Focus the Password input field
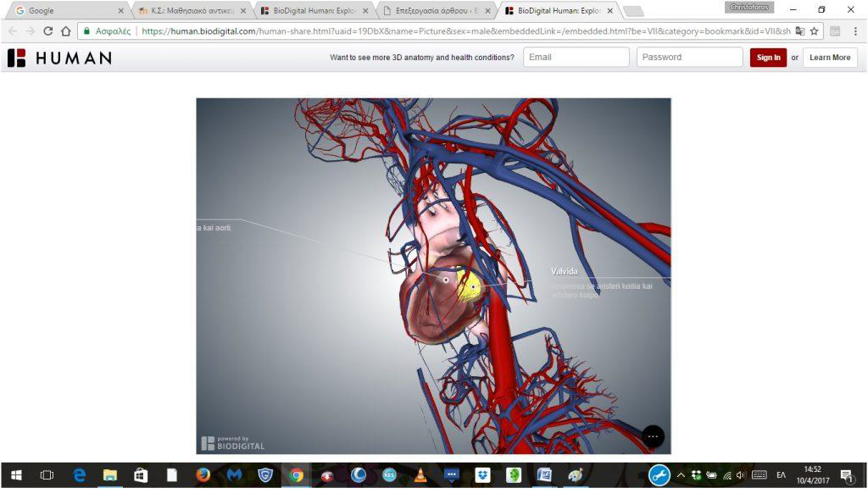868x499 pixels. (x=689, y=58)
